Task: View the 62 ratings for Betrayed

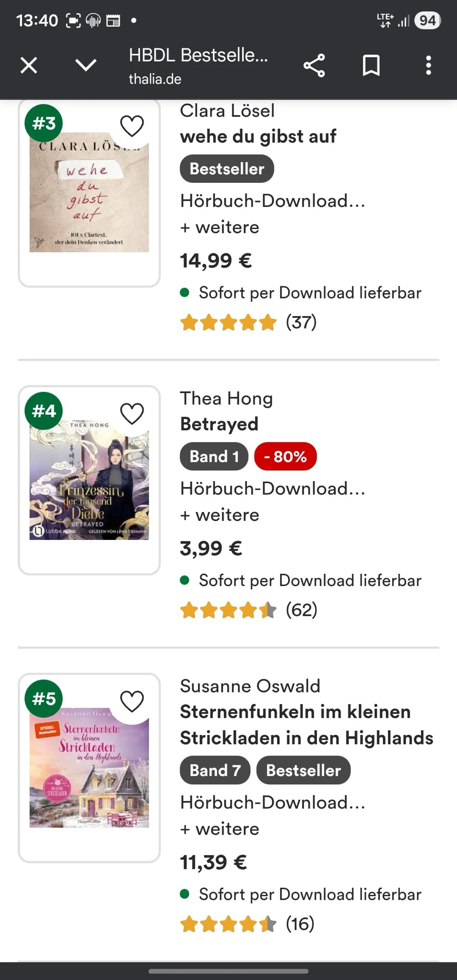Action: tap(302, 610)
